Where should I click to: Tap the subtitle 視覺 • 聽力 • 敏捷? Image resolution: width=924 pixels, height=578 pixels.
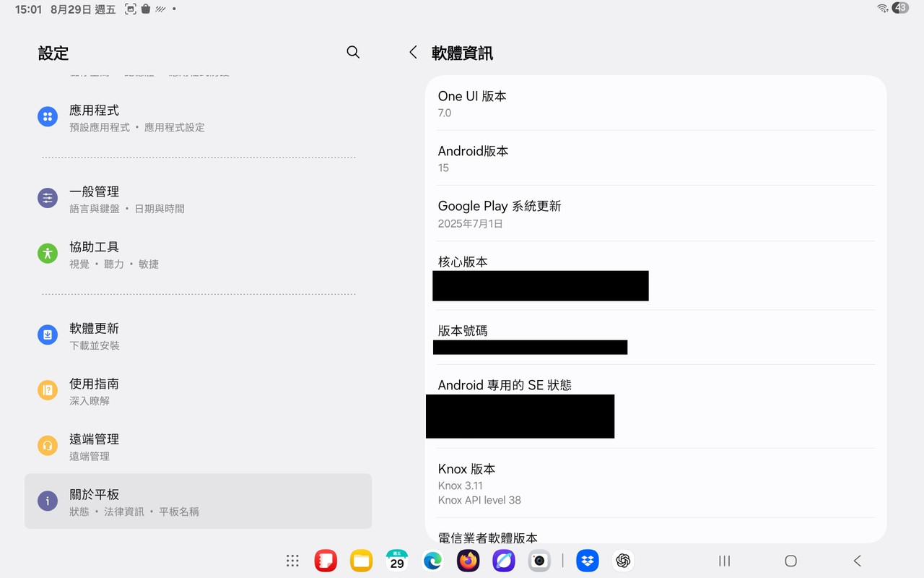(x=114, y=264)
